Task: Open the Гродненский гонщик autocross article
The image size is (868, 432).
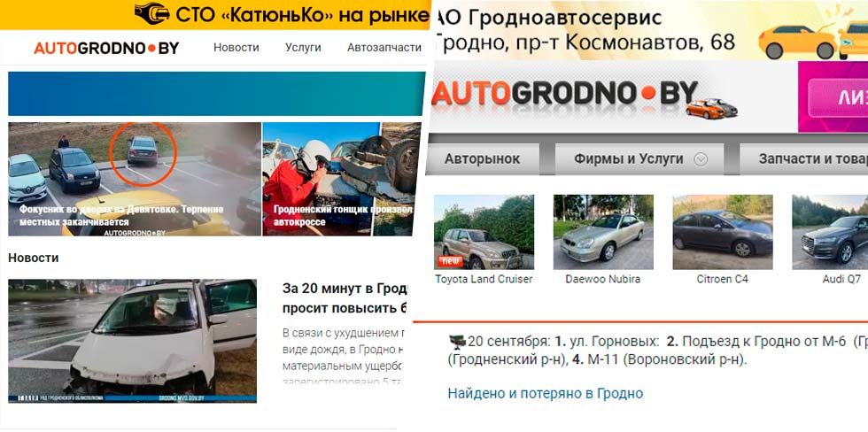Action: tap(342, 216)
